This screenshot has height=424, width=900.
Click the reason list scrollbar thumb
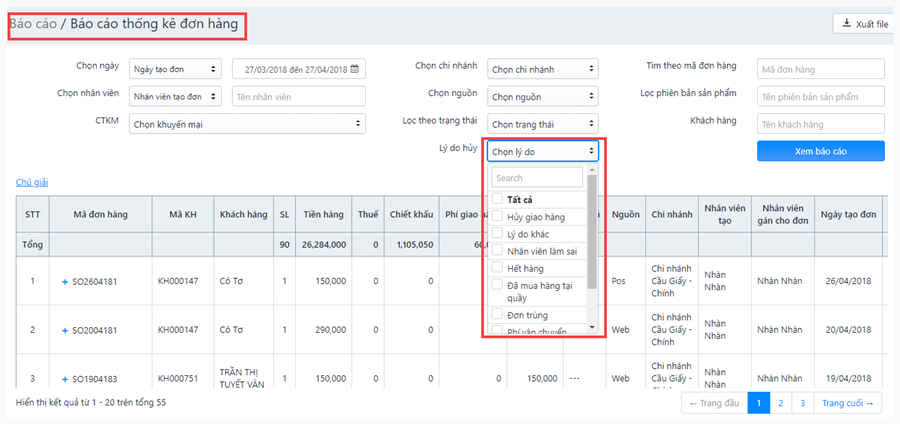(592, 231)
